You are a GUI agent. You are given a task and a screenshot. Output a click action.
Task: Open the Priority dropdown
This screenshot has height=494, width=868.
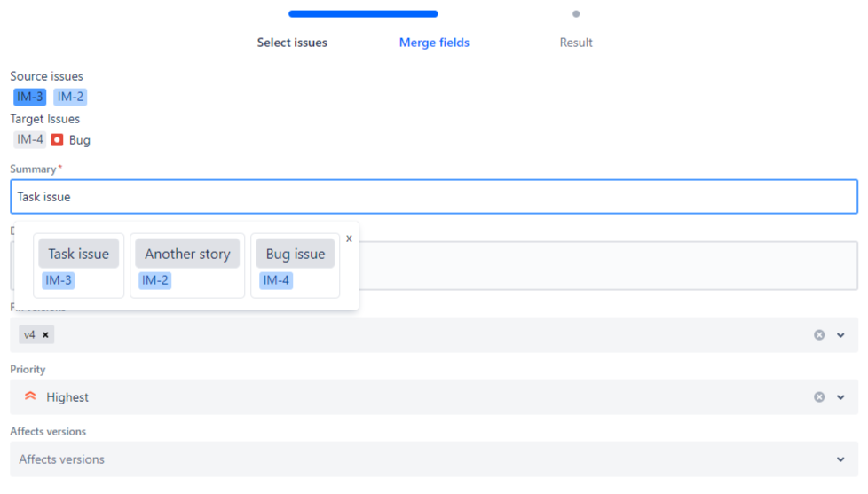[x=840, y=397]
